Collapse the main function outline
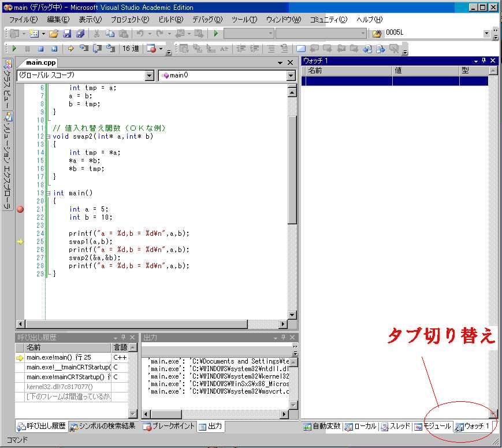 [49, 193]
